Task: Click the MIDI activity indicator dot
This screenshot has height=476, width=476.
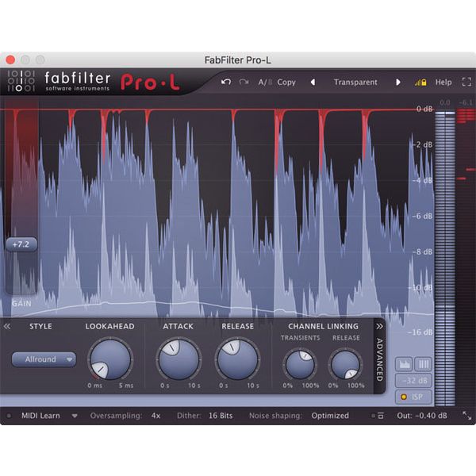Action: pyautogui.click(x=9, y=416)
